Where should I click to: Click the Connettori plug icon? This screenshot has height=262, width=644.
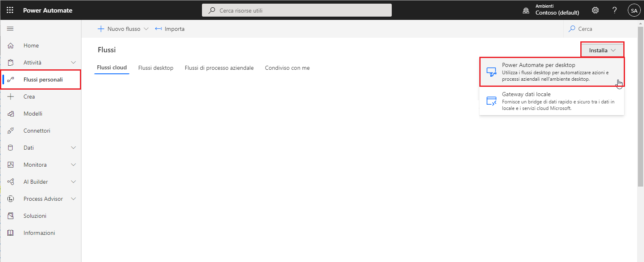(x=11, y=131)
